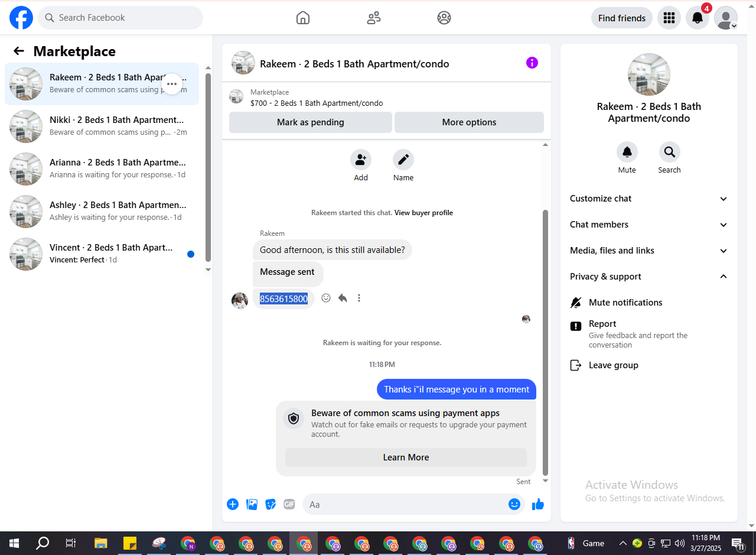Open the Arianna conversation

[x=102, y=169]
